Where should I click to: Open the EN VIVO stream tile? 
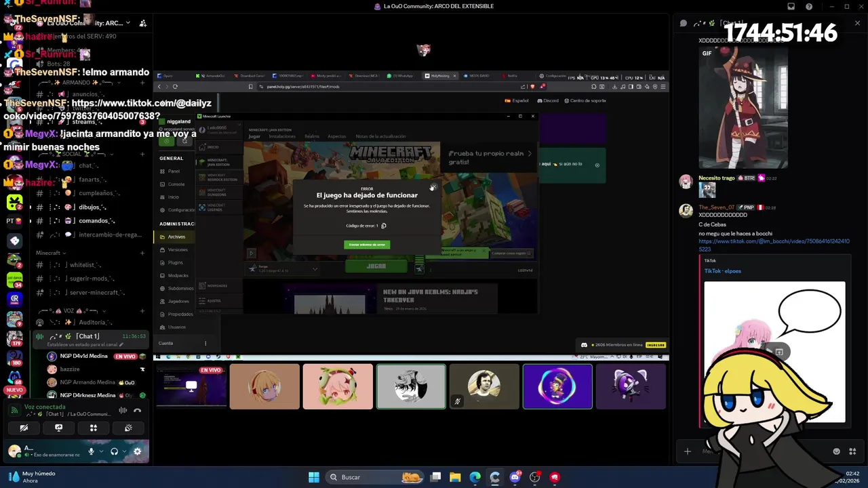(191, 387)
